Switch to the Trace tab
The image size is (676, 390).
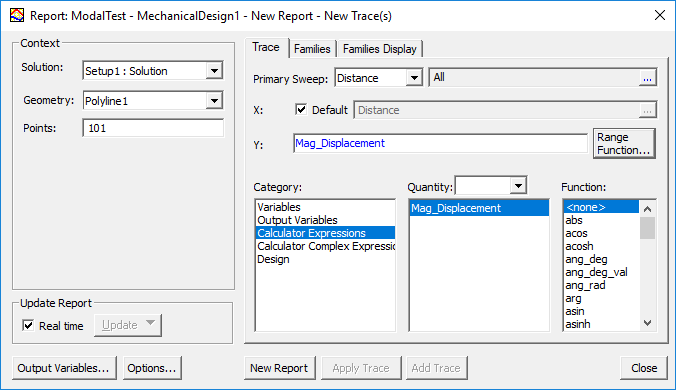(266, 47)
